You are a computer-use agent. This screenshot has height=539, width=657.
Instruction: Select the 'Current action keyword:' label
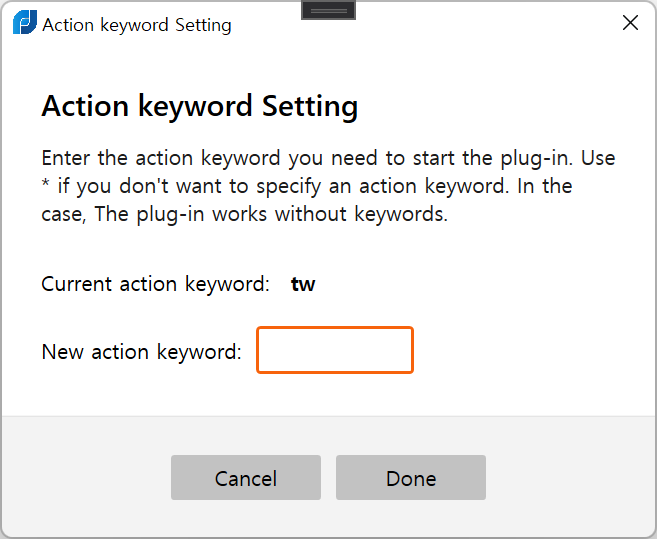click(x=155, y=284)
